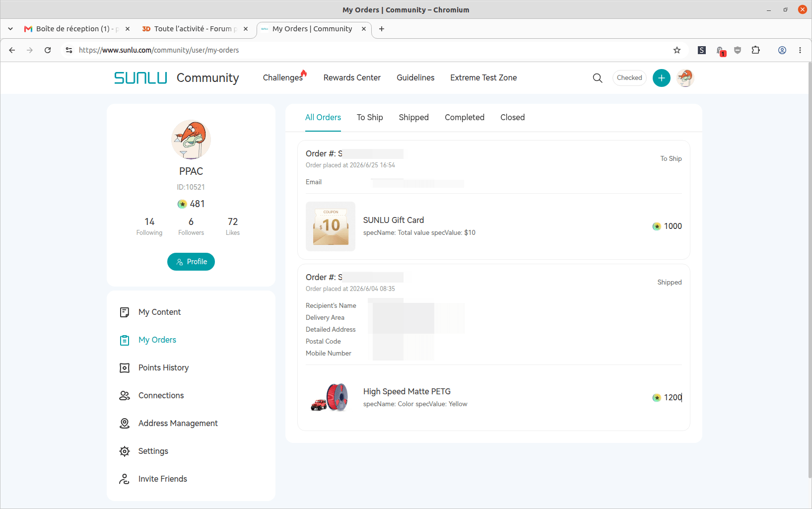Open Settings in sidebar
812x509 pixels.
(x=153, y=451)
